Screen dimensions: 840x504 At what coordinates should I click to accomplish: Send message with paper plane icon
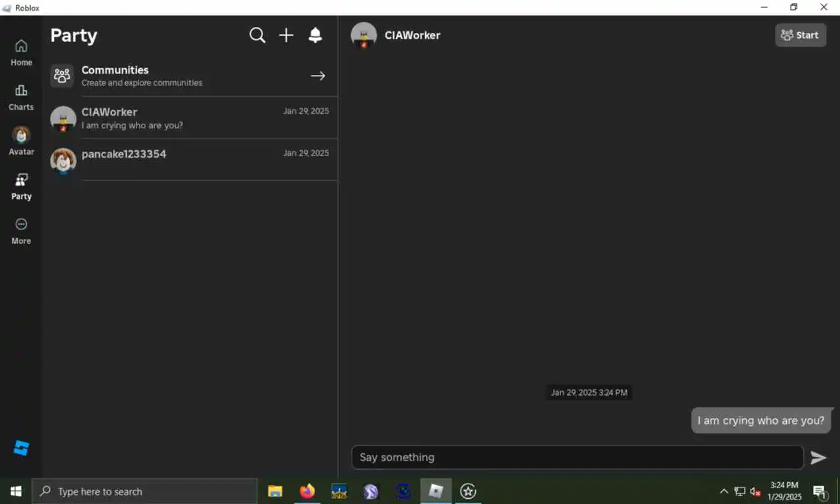(818, 457)
